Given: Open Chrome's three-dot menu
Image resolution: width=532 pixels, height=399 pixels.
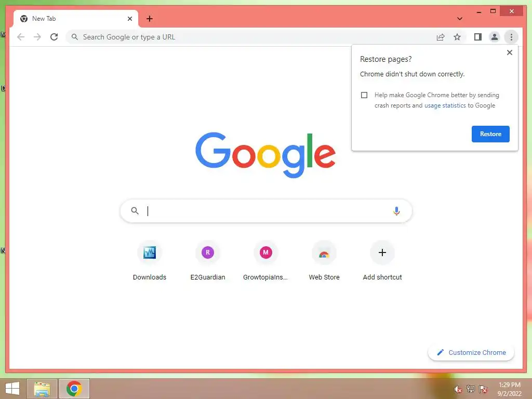Looking at the screenshot, I should [x=511, y=37].
